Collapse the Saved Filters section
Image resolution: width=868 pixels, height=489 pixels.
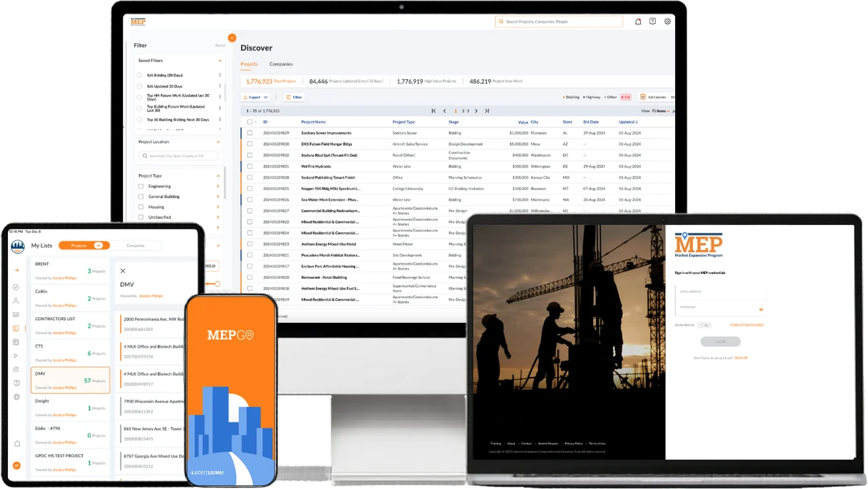(220, 61)
